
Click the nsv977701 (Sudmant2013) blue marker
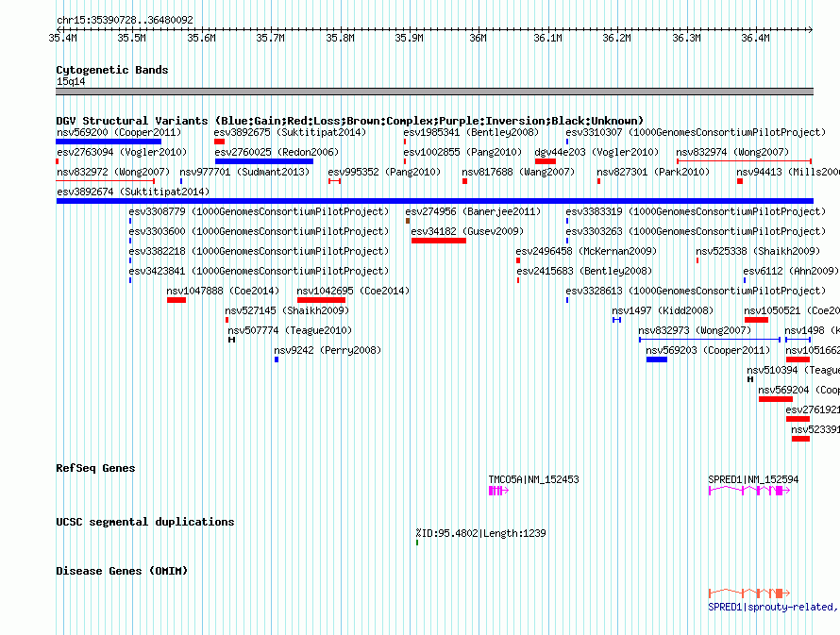click(x=181, y=181)
